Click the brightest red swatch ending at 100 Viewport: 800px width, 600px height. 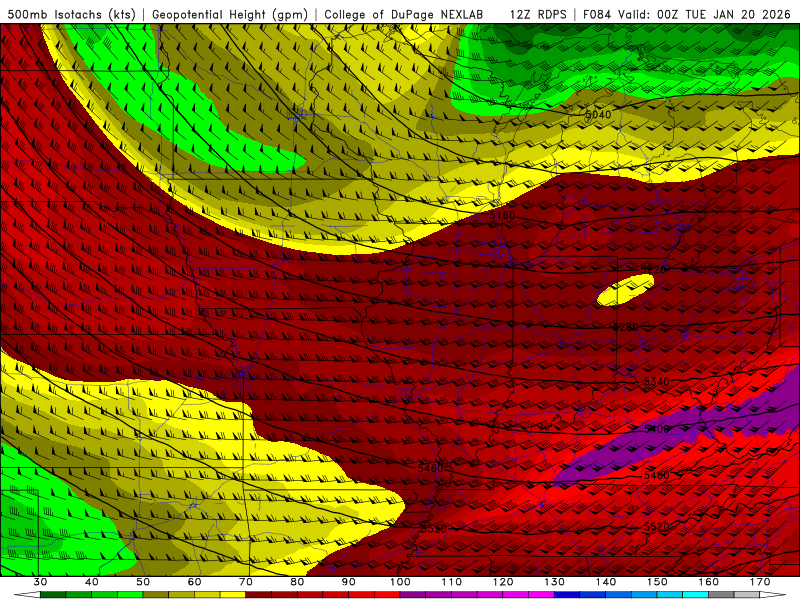(x=387, y=595)
